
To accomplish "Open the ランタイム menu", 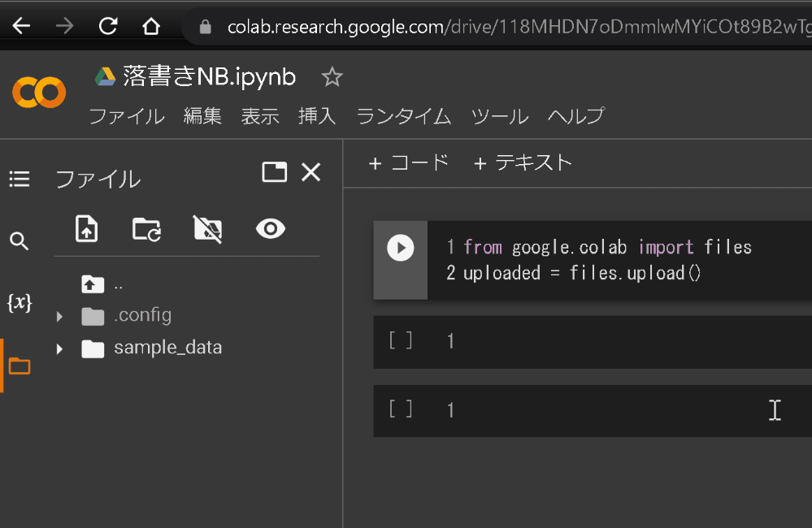I will (x=402, y=116).
